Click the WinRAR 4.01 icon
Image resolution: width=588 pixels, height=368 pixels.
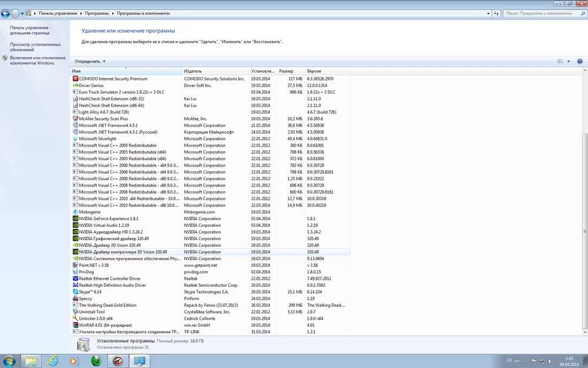(75, 325)
